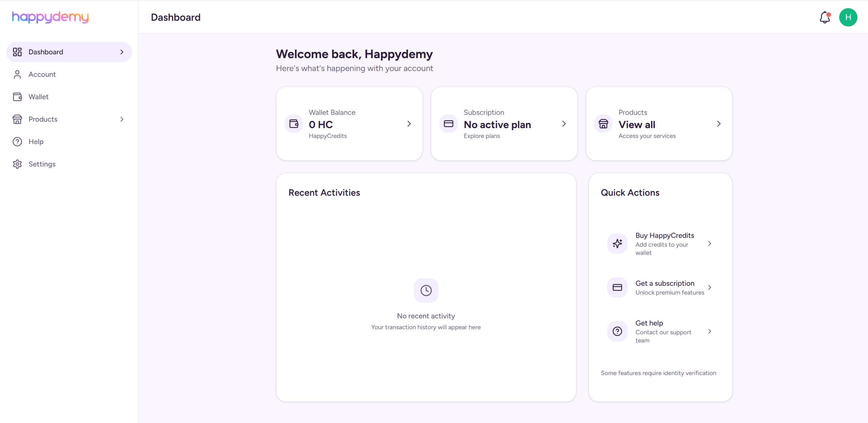Expand the Dashboard sidebar chevron
The width and height of the screenshot is (868, 423).
pos(122,52)
